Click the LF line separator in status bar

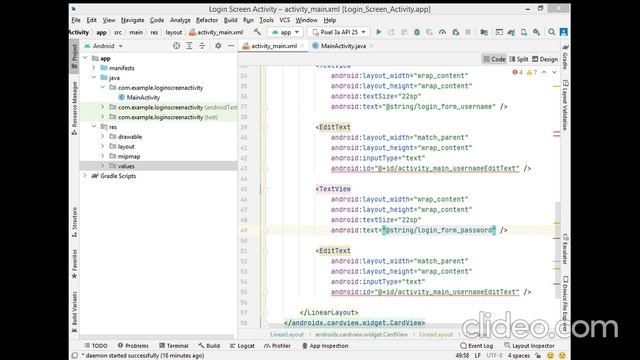[x=477, y=356]
